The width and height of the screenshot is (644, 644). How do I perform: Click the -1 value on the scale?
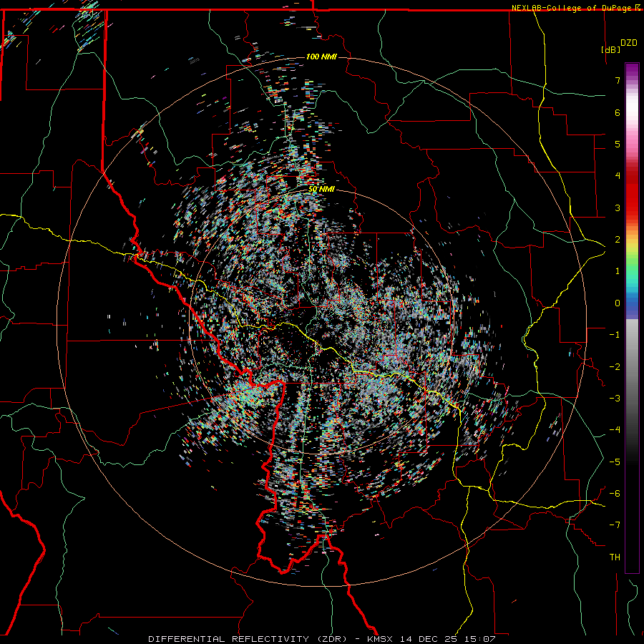[615, 335]
